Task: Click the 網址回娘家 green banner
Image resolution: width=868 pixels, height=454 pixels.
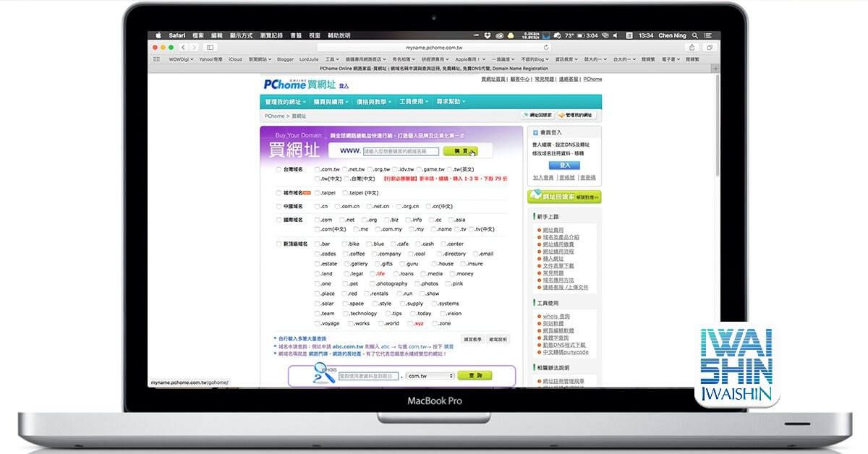Action: tap(564, 197)
